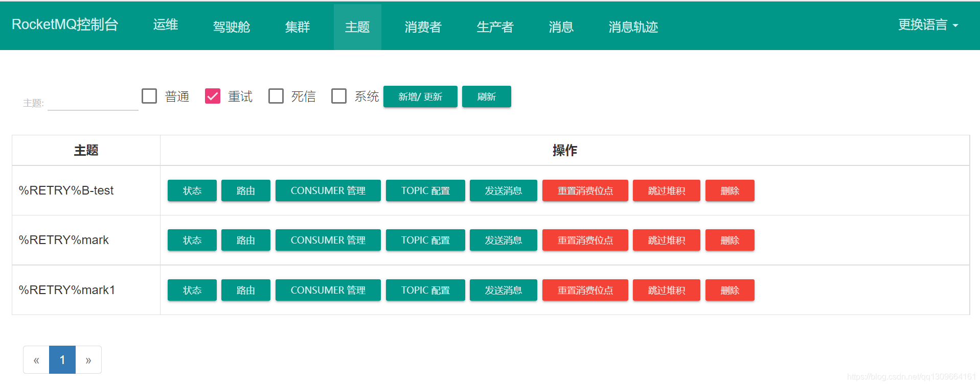Click 路由 for %RETRY%B-test
This screenshot has height=386, width=980.
click(x=246, y=190)
